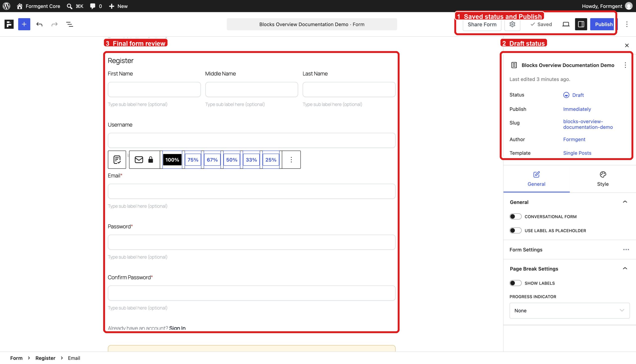This screenshot has height=364, width=636.
Task: Set field width to 75%
Action: [193, 160]
